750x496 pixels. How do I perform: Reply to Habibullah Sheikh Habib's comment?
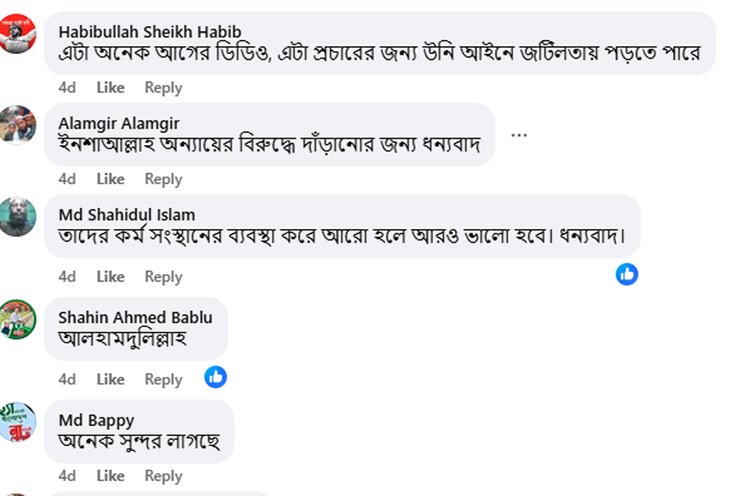[163, 88]
